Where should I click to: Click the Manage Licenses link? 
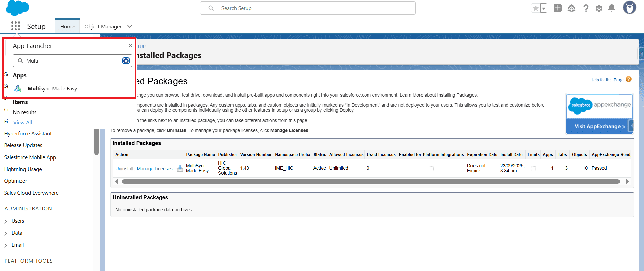point(154,169)
